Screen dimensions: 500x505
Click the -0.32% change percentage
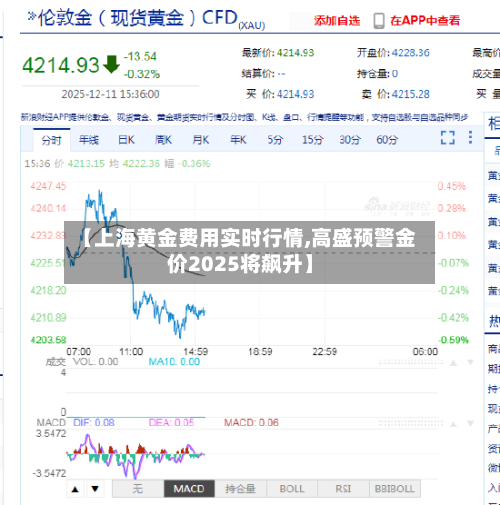(x=142, y=74)
